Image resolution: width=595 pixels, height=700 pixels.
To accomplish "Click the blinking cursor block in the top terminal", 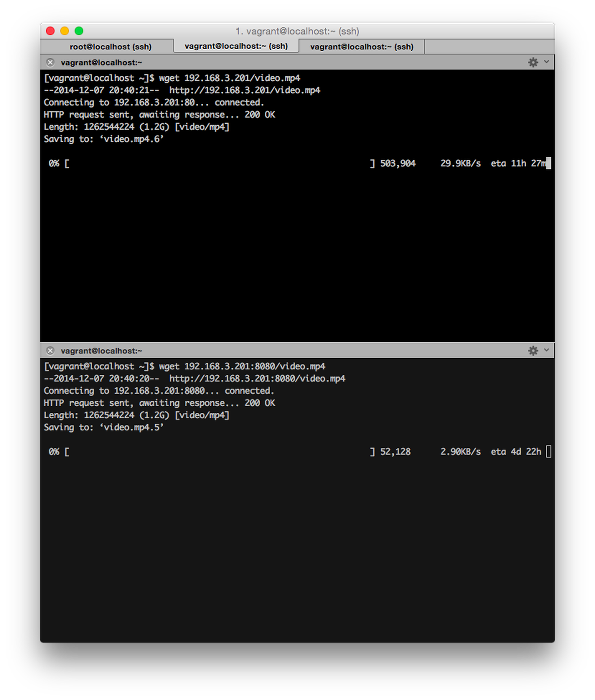I will [x=549, y=164].
